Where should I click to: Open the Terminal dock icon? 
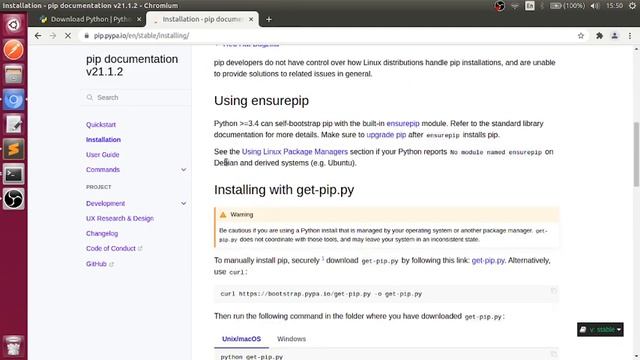[13, 174]
